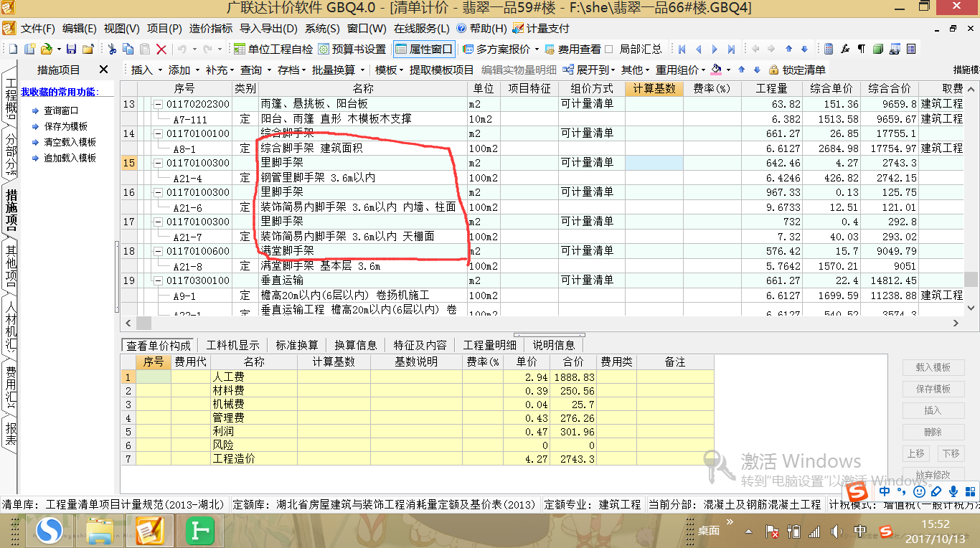The image size is (980, 548).
Task: Click the Undo arrow icon
Action: coord(182,49)
